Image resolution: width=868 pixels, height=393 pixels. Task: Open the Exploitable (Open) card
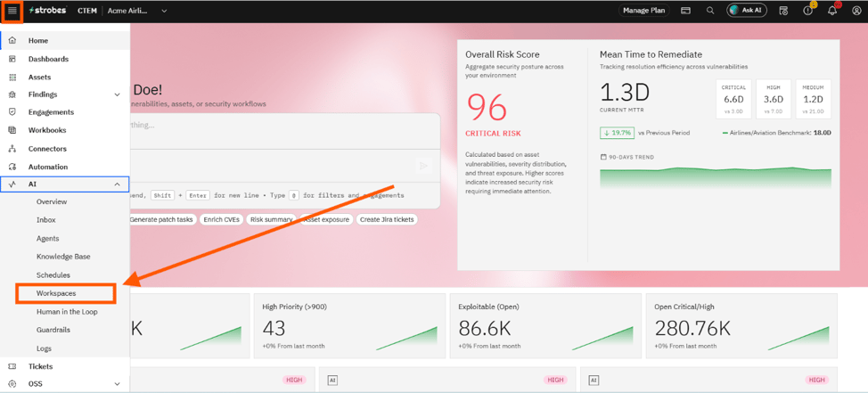pos(544,326)
